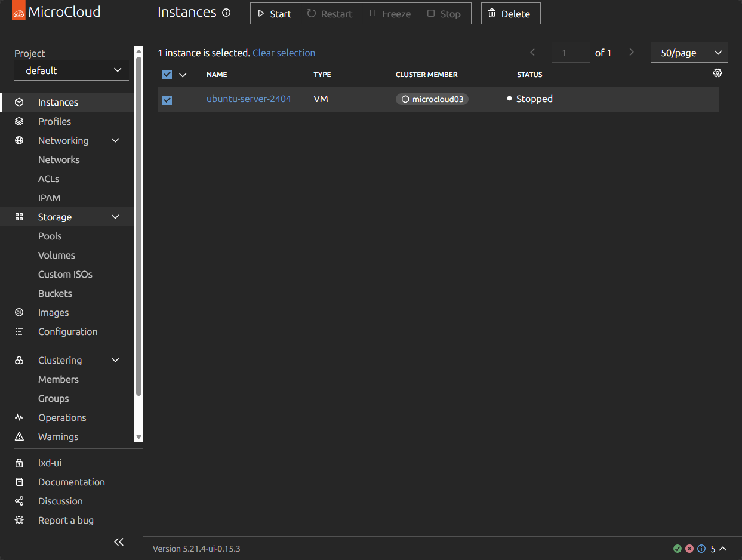Open Warnings in the sidebar
The width and height of the screenshot is (742, 560).
point(67,436)
